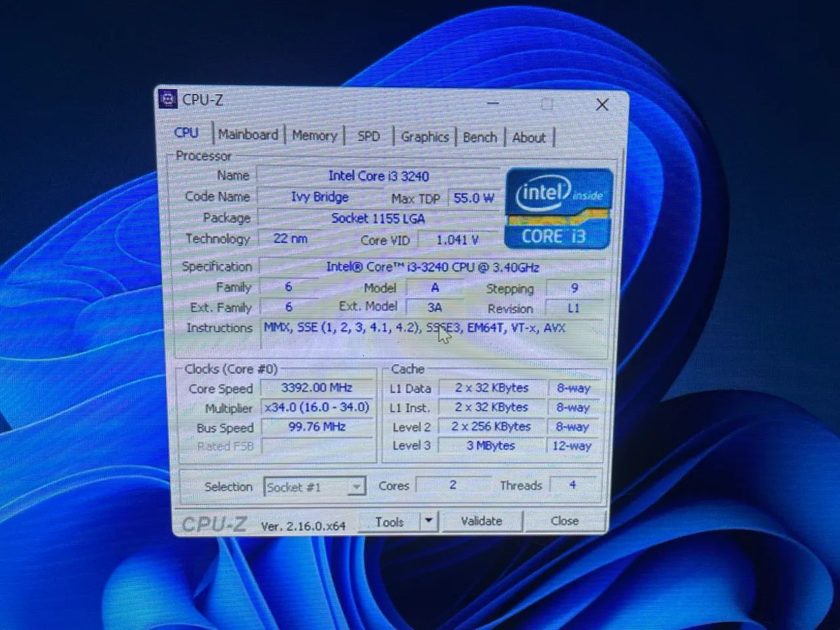The height and width of the screenshot is (630, 840).
Task: Click the code name value 'Ivy Bridge'
Action: [320, 197]
